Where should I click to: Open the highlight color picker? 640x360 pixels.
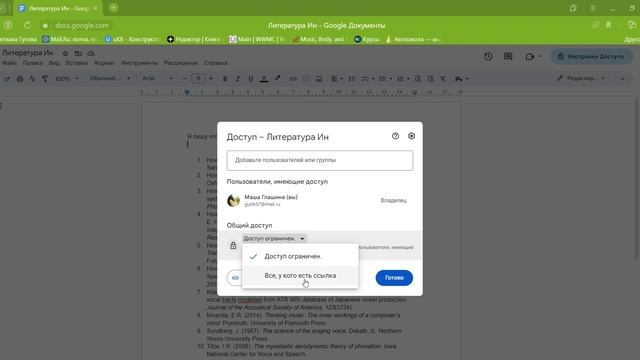click(278, 78)
